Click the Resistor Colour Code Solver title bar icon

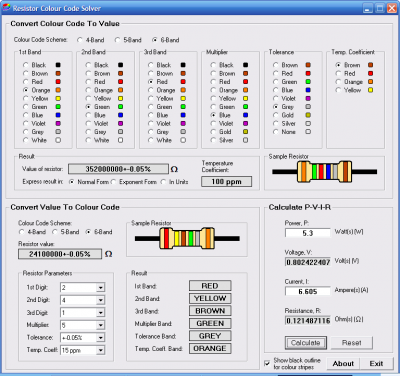click(6, 8)
